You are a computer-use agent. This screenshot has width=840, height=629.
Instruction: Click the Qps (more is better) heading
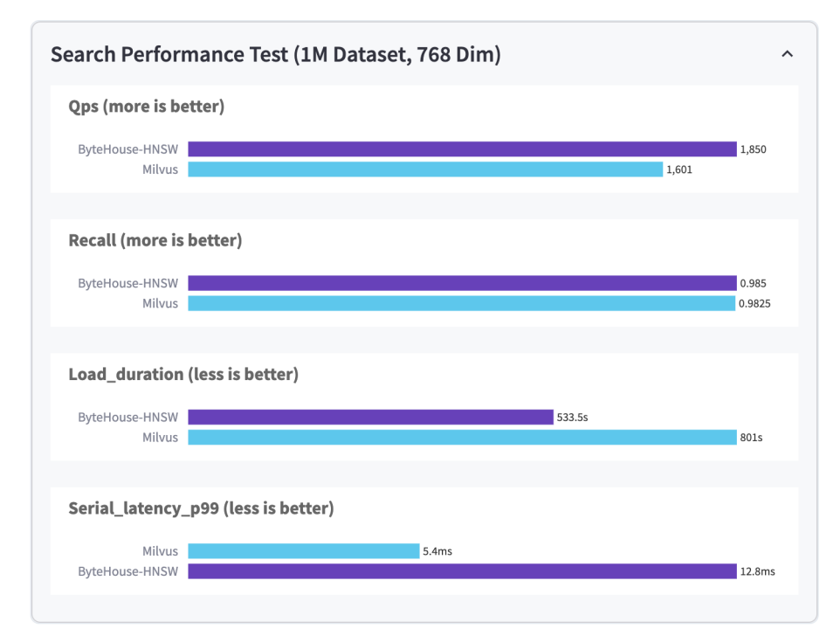(147, 107)
